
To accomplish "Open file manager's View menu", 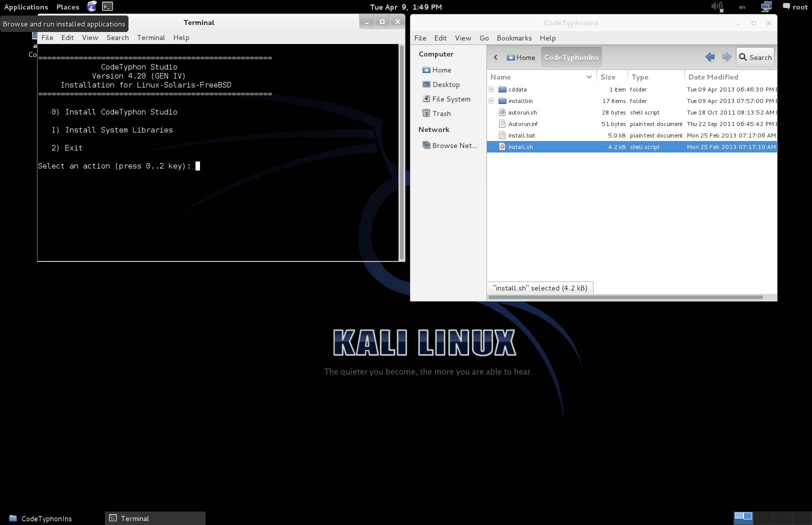I will (x=463, y=38).
